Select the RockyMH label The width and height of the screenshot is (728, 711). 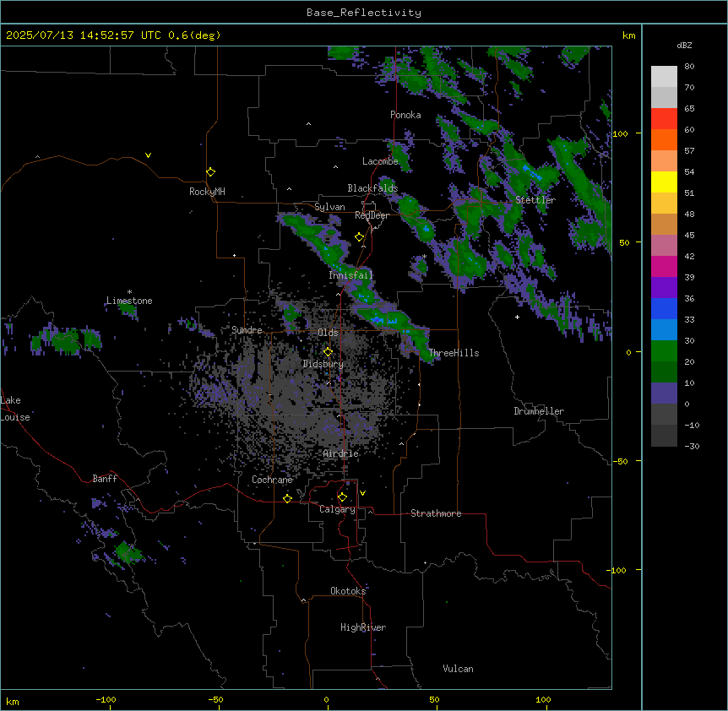[207, 192]
